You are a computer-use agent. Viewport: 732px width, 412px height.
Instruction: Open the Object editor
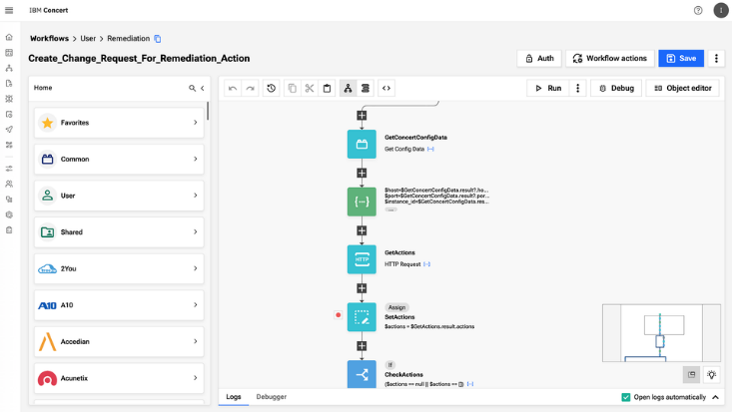[682, 88]
